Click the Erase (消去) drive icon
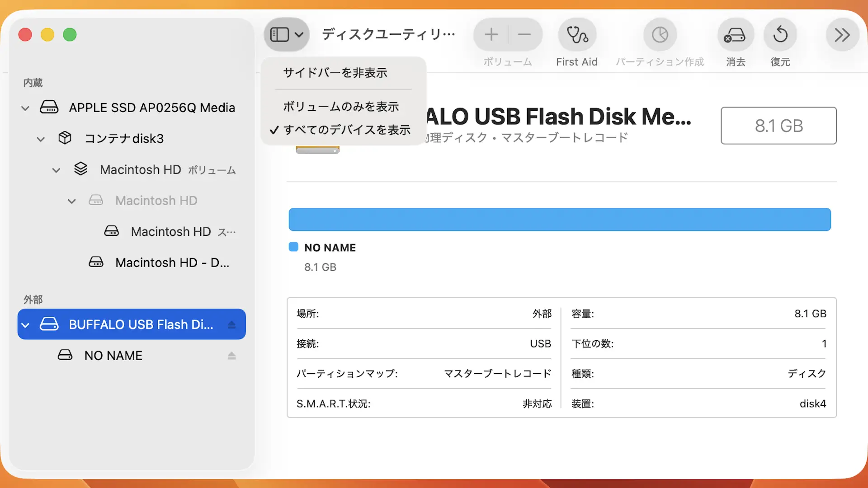 (735, 35)
